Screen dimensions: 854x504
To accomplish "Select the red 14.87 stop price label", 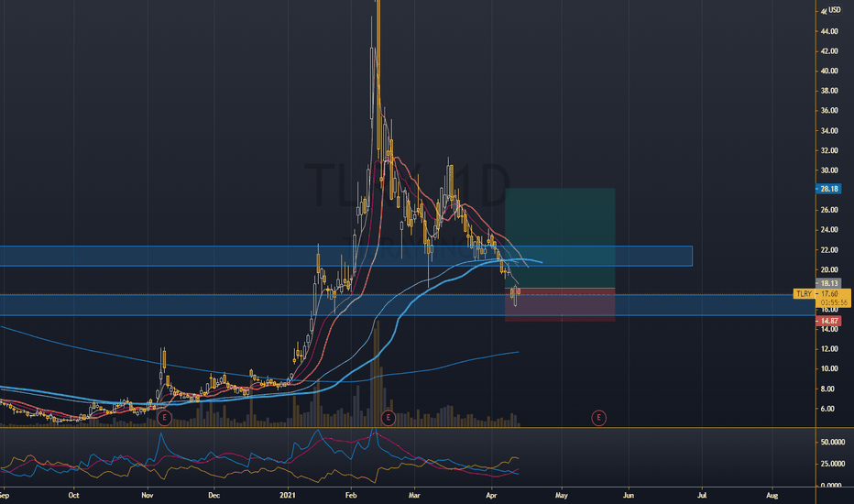I will point(828,321).
